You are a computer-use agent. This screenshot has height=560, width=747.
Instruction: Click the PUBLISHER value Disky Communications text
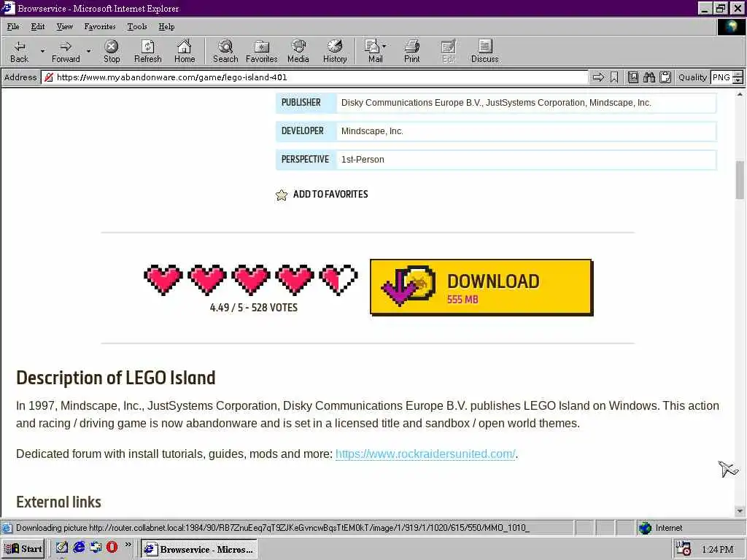(496, 103)
